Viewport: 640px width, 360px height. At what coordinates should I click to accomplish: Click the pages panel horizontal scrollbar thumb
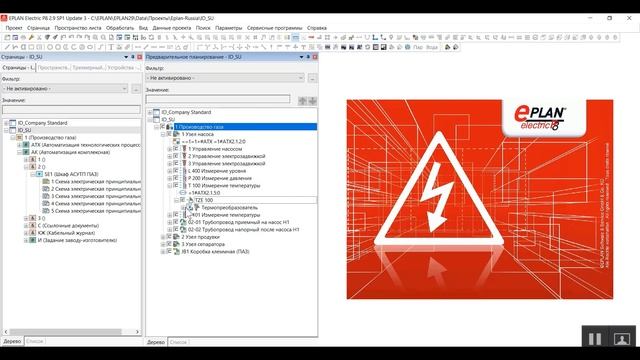tap(65, 332)
